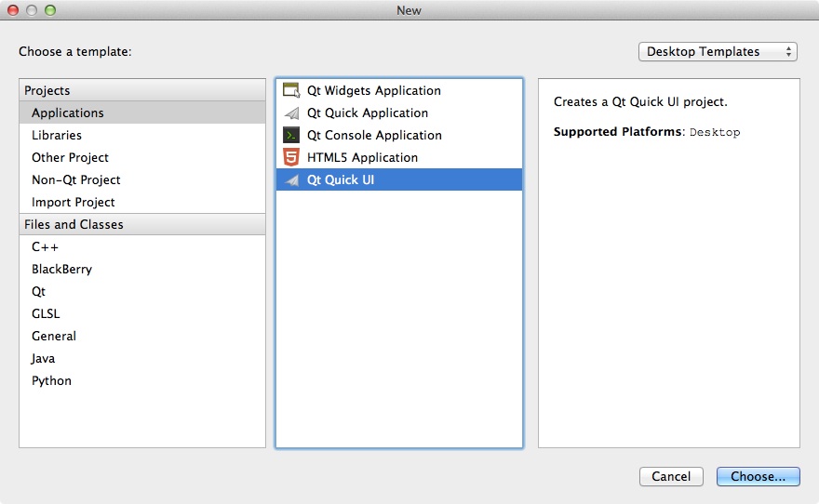Pick the Java files category

point(142,358)
